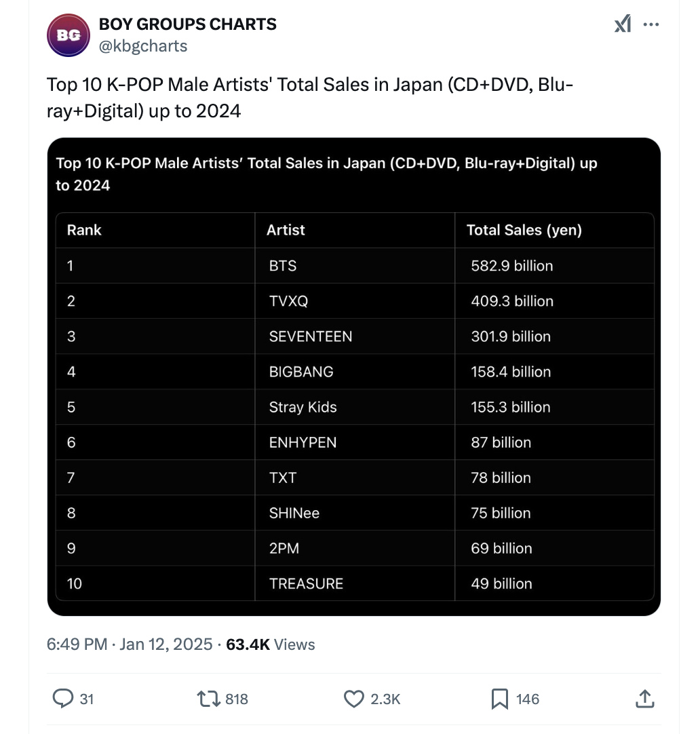Click the reply speech bubble icon
Image resolution: width=700 pixels, height=734 pixels.
[x=63, y=698]
